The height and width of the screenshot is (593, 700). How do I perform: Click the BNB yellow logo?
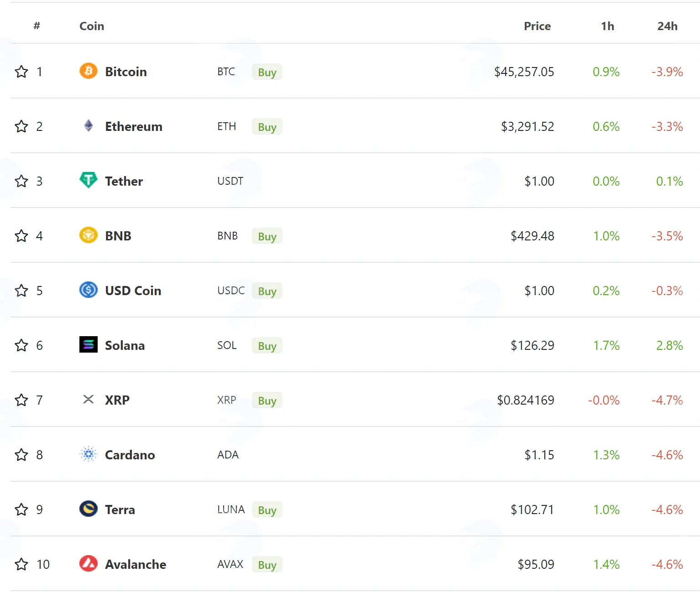pyautogui.click(x=89, y=235)
